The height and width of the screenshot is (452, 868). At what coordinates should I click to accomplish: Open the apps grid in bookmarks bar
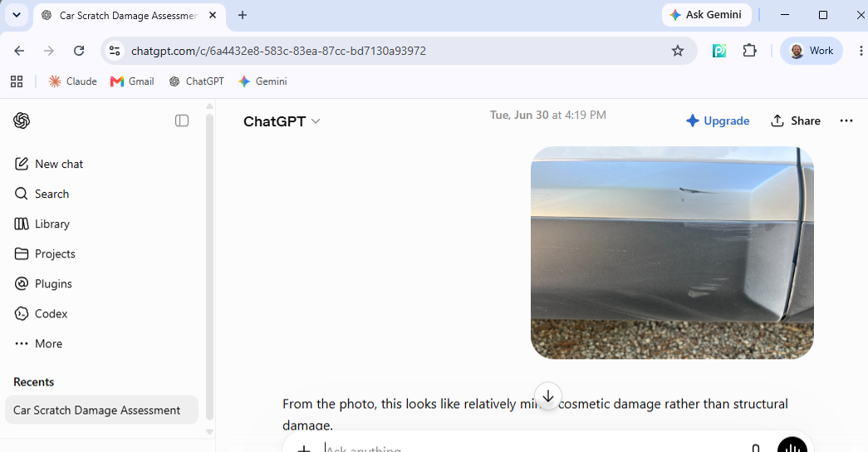click(x=17, y=81)
